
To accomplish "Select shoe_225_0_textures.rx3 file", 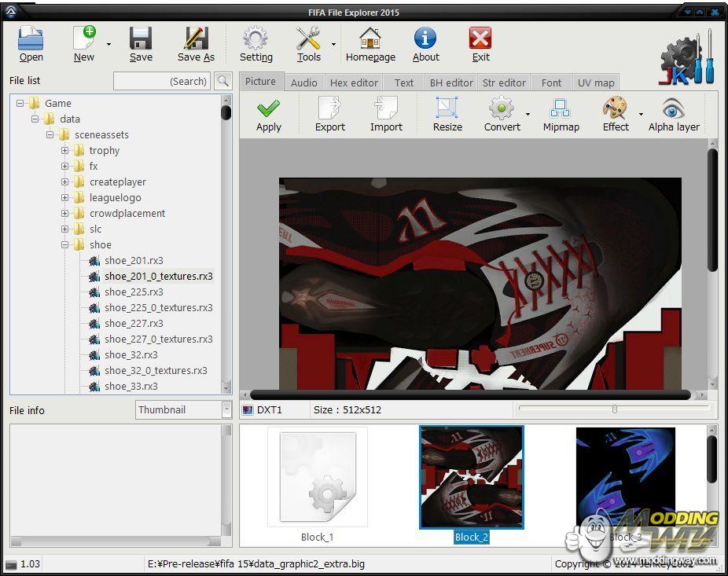I will click(158, 308).
